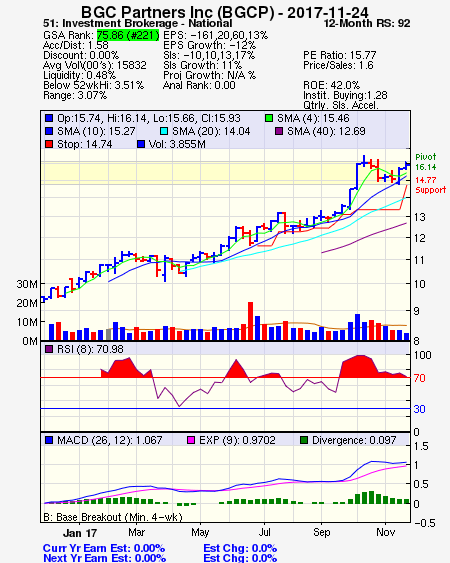Click the green SMA (4) legend square
The height and width of the screenshot is (563, 450).
tap(269, 118)
